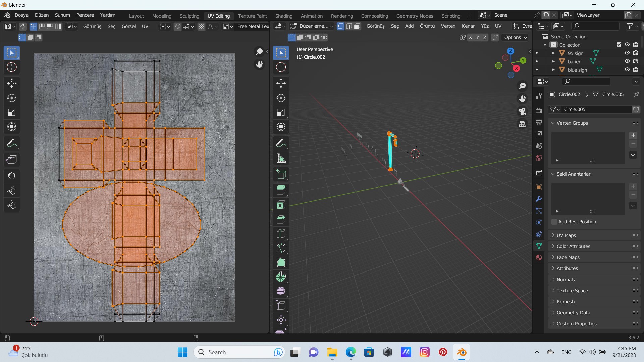Image resolution: width=644 pixels, height=362 pixels.
Task: Expand the blue sign collection tree
Action: tap(553, 70)
